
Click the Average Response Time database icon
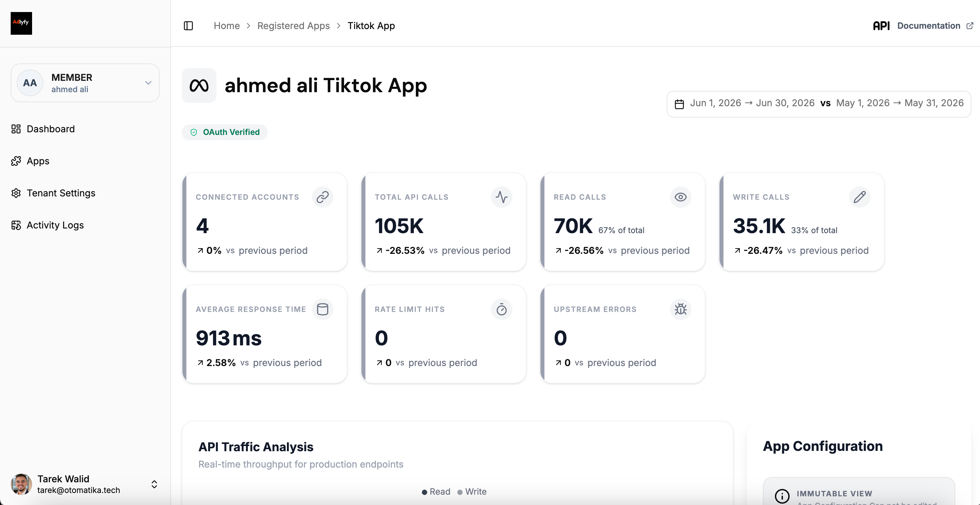pyautogui.click(x=323, y=309)
